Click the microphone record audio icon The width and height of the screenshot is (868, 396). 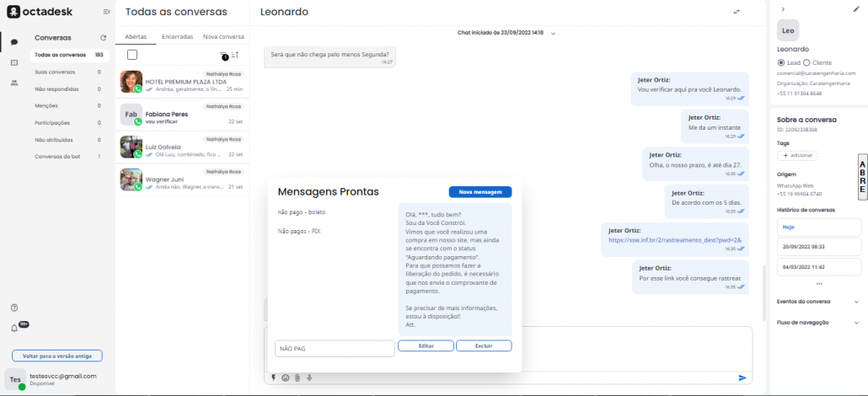tap(309, 377)
